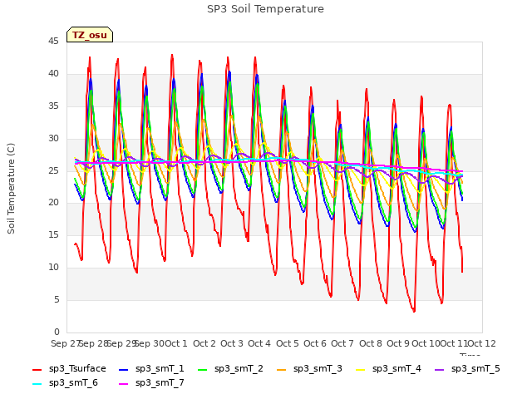Click the magenta sp3_smT_7 legend swatch
The width and height of the screenshot is (532, 399).
click(x=124, y=384)
